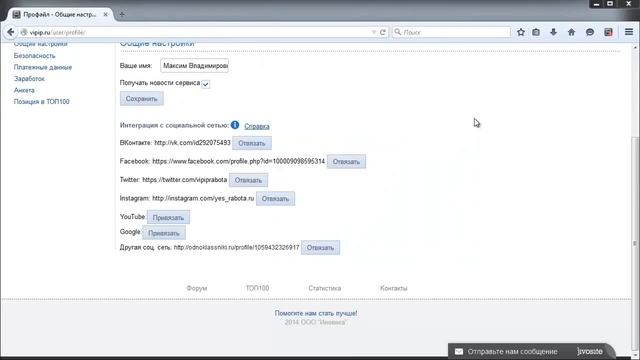
Task: Click the envelope icon in chat widget
Action: pyautogui.click(x=459, y=351)
